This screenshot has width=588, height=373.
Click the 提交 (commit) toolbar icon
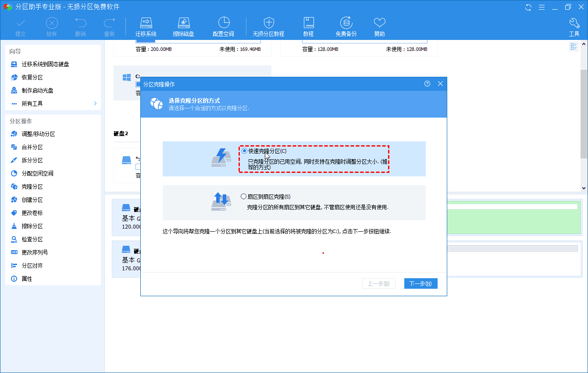pos(21,27)
